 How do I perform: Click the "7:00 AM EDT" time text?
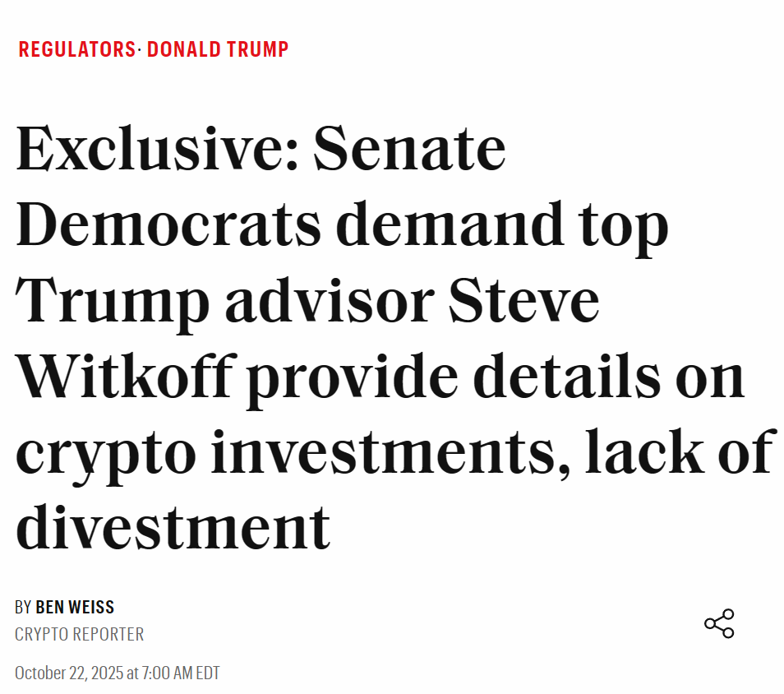pyautogui.click(x=181, y=673)
